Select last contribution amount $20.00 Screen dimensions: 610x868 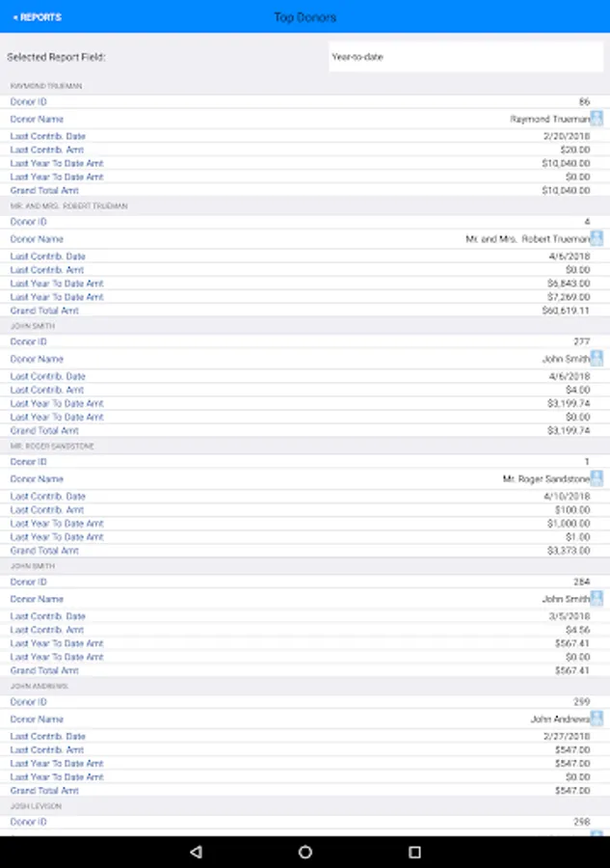coord(575,150)
